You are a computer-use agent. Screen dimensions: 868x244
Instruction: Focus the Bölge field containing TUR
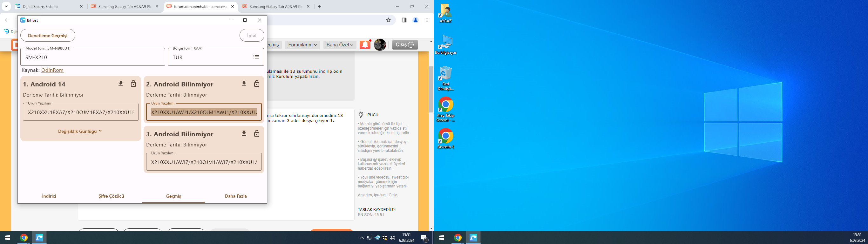216,57
